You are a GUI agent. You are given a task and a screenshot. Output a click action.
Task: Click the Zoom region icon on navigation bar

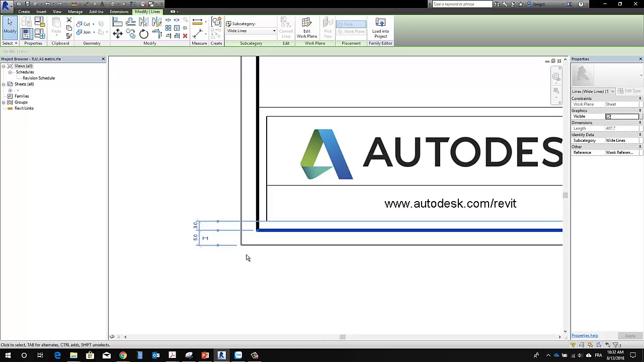[556, 91]
